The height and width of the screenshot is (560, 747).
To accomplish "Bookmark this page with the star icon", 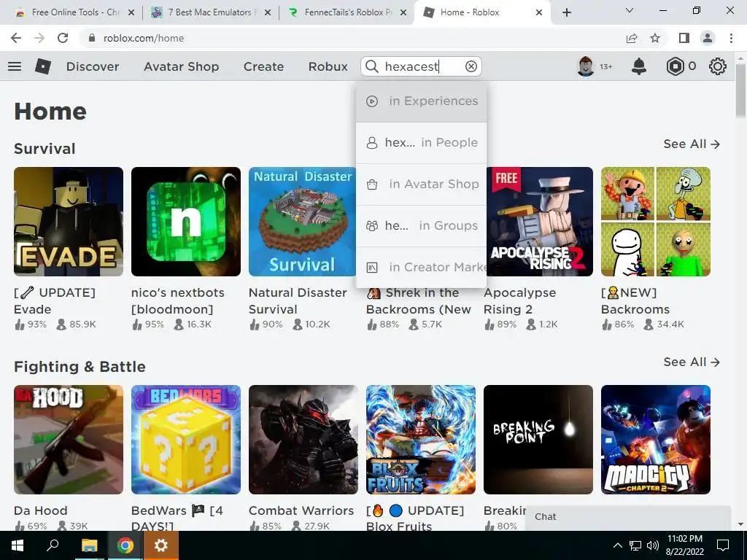I will pos(655,38).
